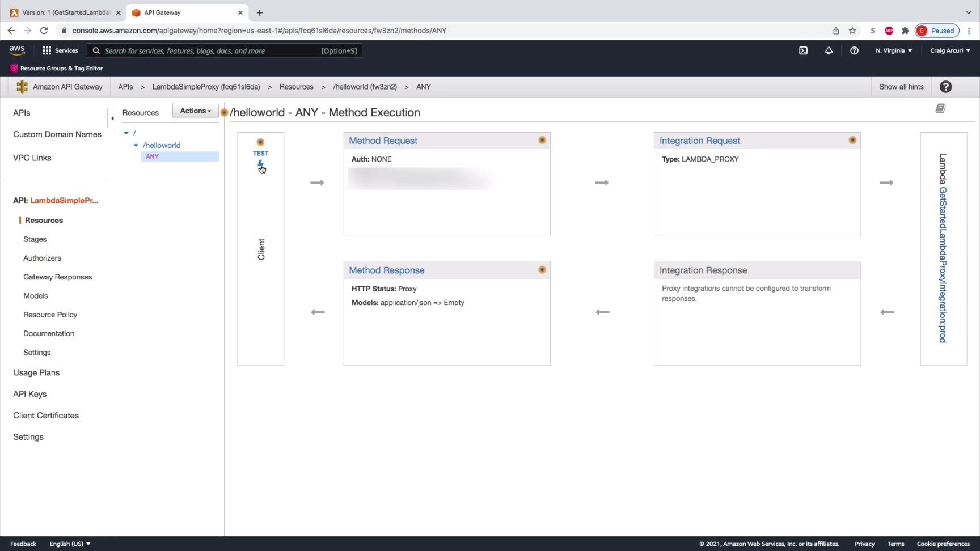Open AWS CloudShell icon in top bar
This screenshot has height=551, width=980.
pos(803,50)
